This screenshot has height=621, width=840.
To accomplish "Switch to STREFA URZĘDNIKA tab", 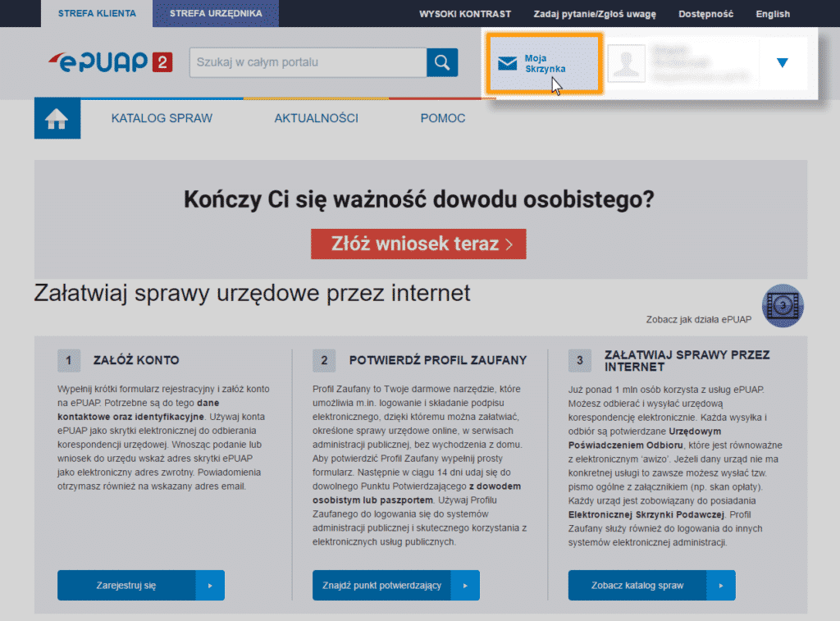I will click(216, 13).
